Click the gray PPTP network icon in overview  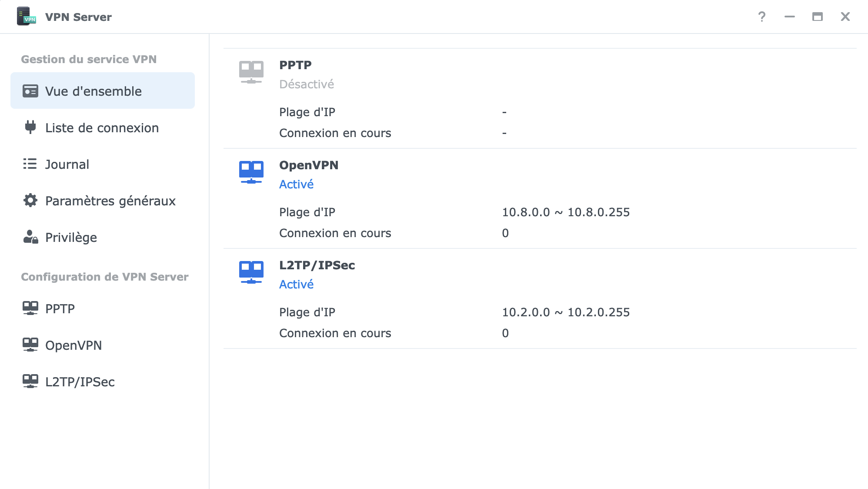click(x=251, y=72)
